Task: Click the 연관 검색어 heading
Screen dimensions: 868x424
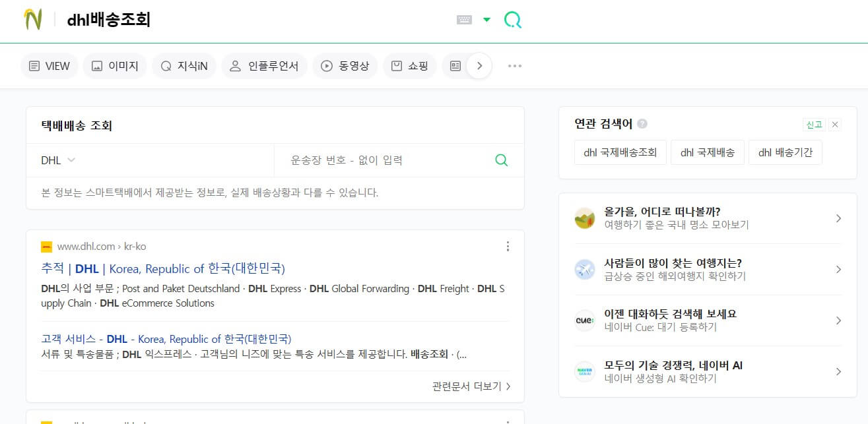Action: (x=603, y=124)
